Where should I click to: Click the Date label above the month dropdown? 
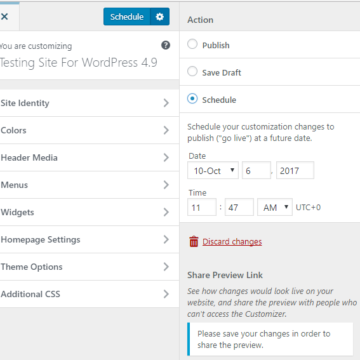click(197, 156)
